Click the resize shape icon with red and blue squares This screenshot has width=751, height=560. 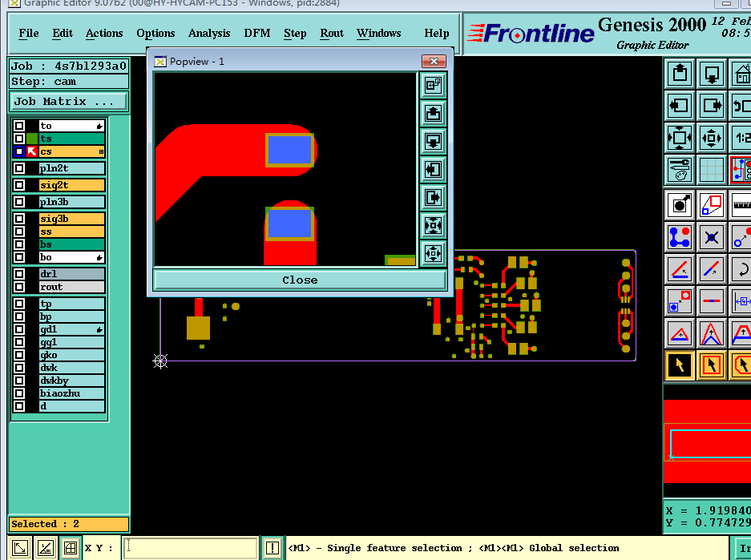pos(711,205)
